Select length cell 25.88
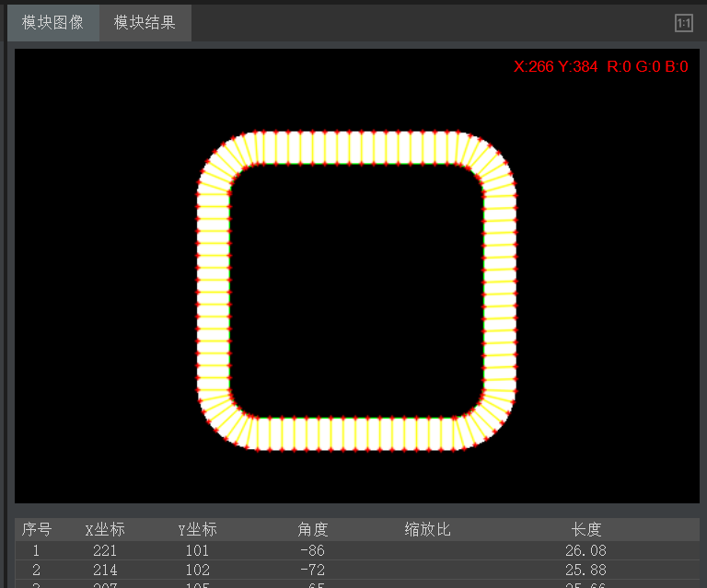 (586, 570)
